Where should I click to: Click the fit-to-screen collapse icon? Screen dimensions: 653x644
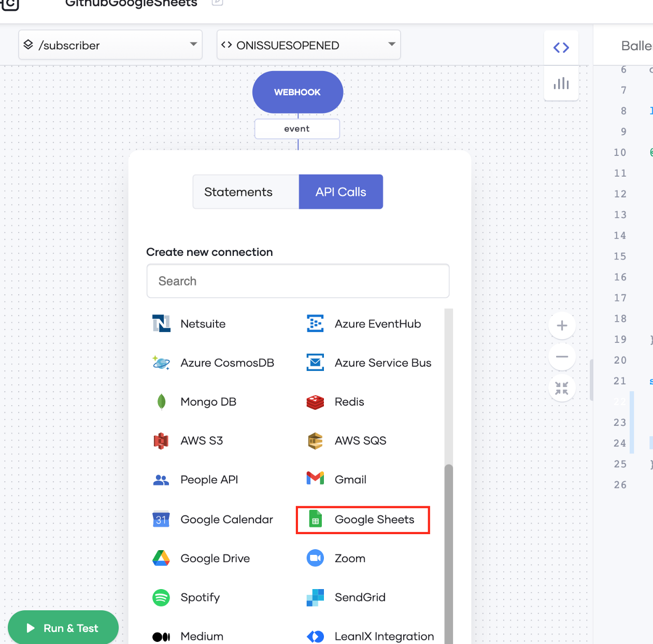tap(562, 388)
